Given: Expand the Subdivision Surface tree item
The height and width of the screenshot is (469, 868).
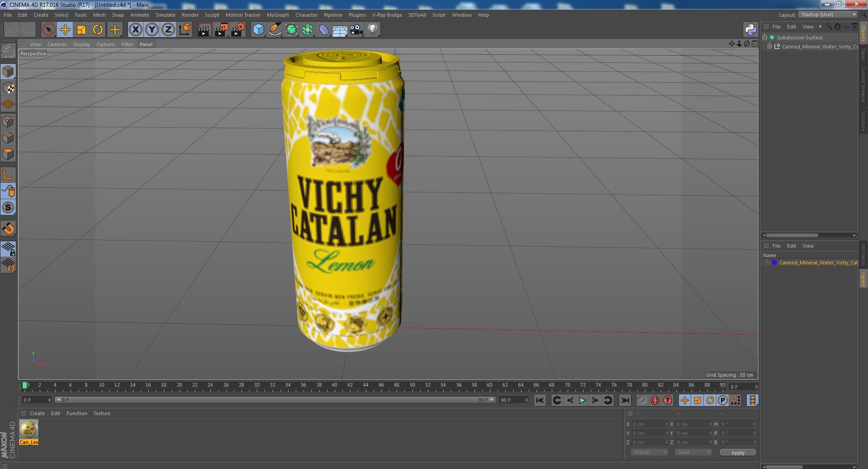Looking at the screenshot, I should point(765,38).
